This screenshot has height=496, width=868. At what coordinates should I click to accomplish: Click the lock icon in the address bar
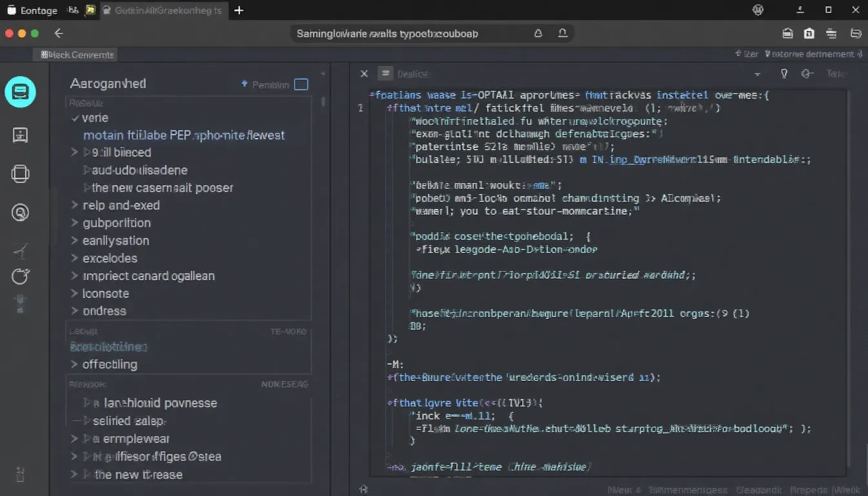(x=538, y=33)
